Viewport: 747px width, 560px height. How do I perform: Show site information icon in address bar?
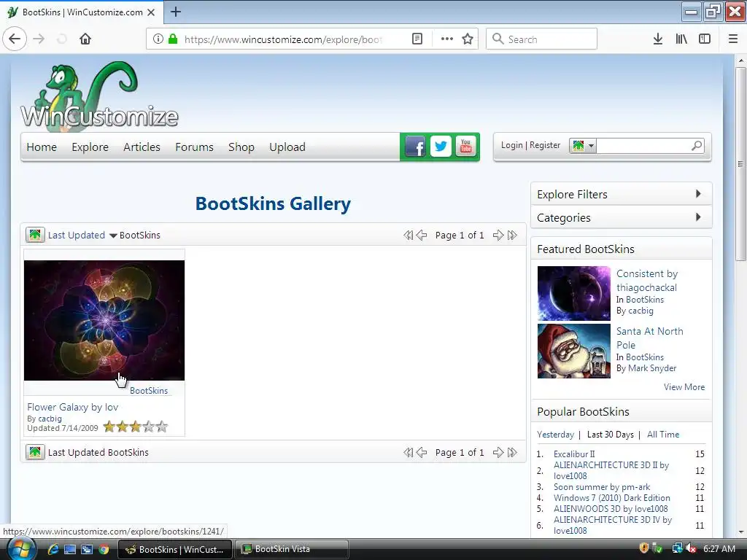click(x=158, y=39)
